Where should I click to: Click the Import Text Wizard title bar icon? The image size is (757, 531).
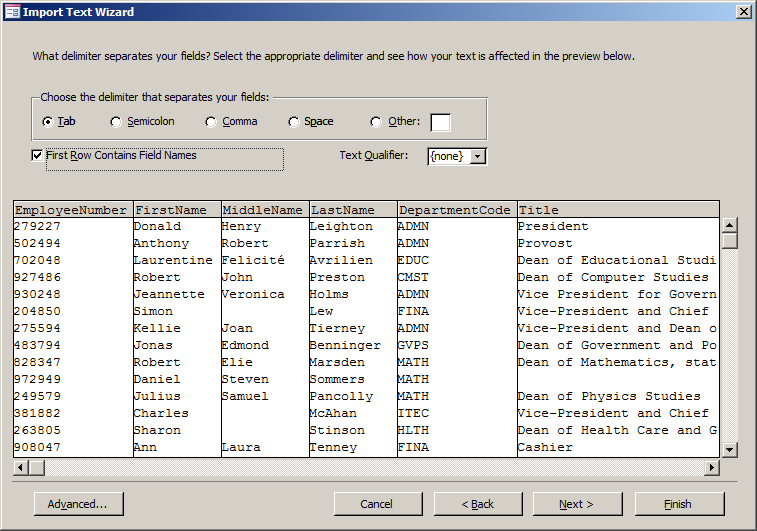pos(12,12)
